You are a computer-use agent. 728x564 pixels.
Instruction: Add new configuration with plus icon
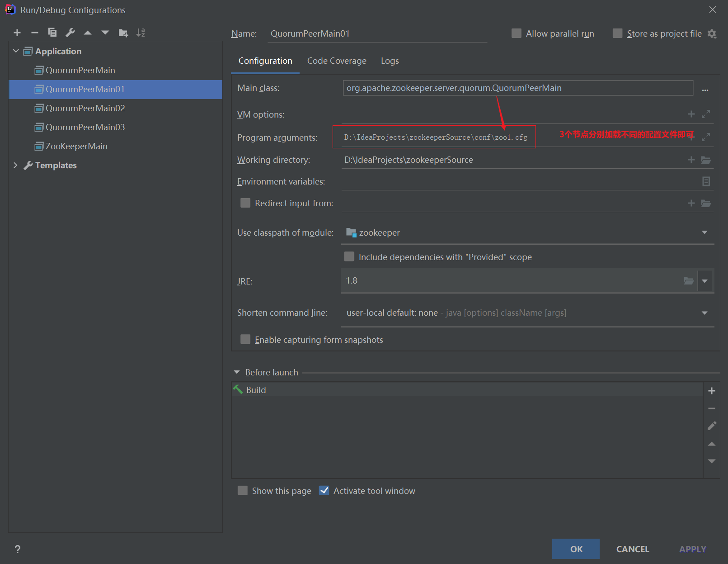17,33
